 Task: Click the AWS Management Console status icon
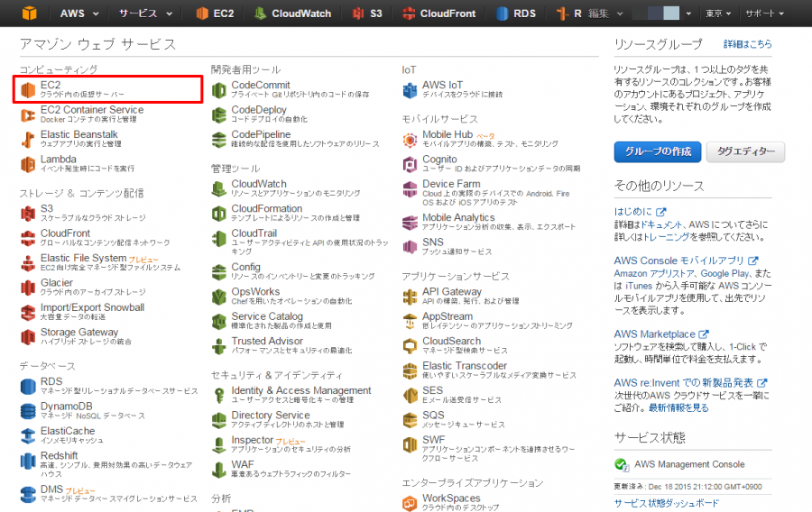[x=622, y=464]
